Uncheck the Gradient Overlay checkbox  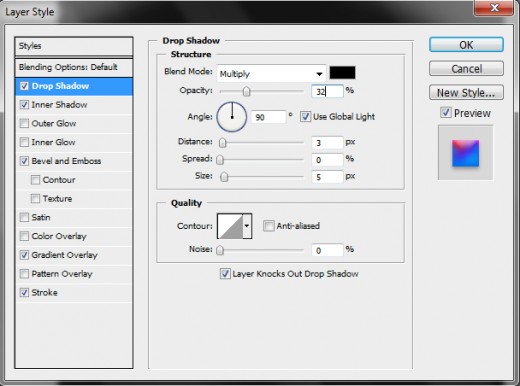[24, 255]
